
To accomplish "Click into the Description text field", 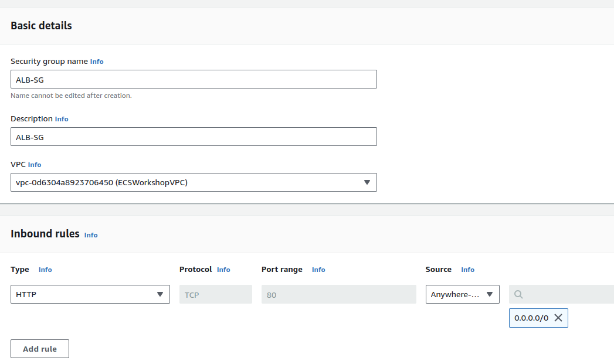I will coord(194,137).
